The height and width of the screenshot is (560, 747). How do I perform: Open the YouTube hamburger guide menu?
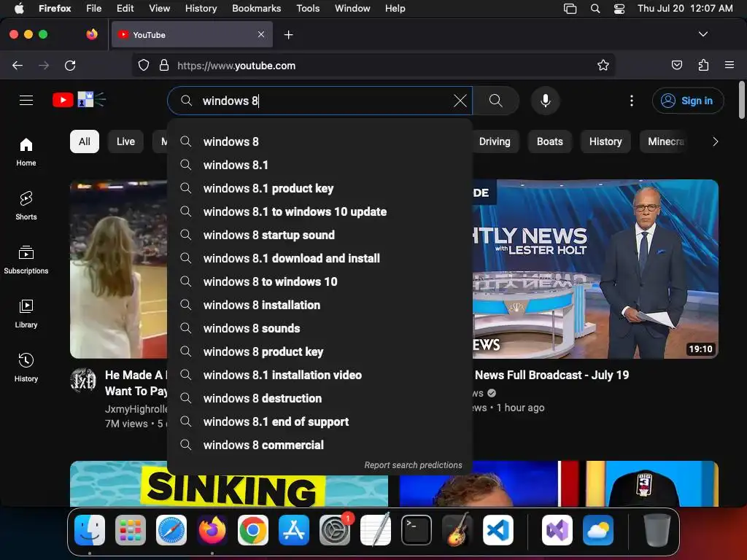tap(26, 101)
